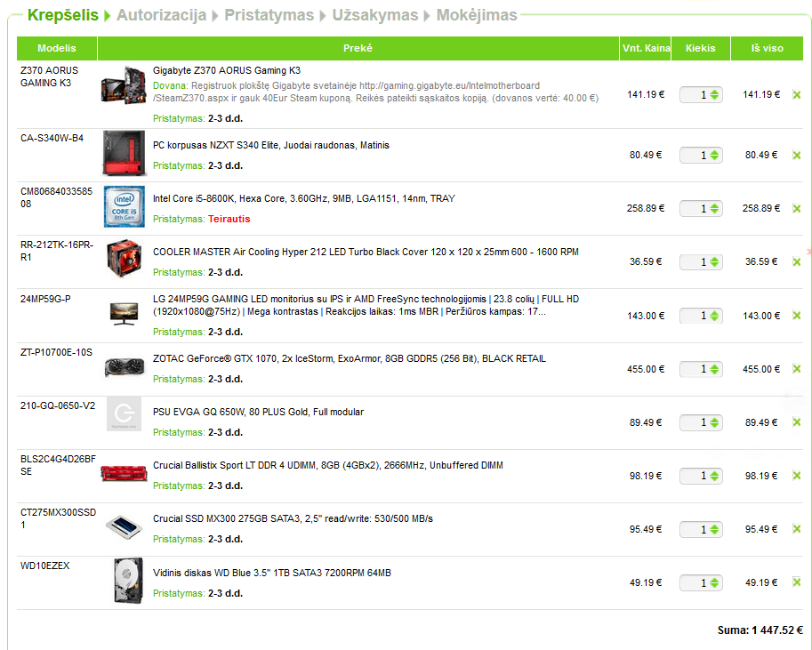Click the Dovana Steam coupon gift text
Viewport: 812px width, 650px height.
click(x=375, y=92)
